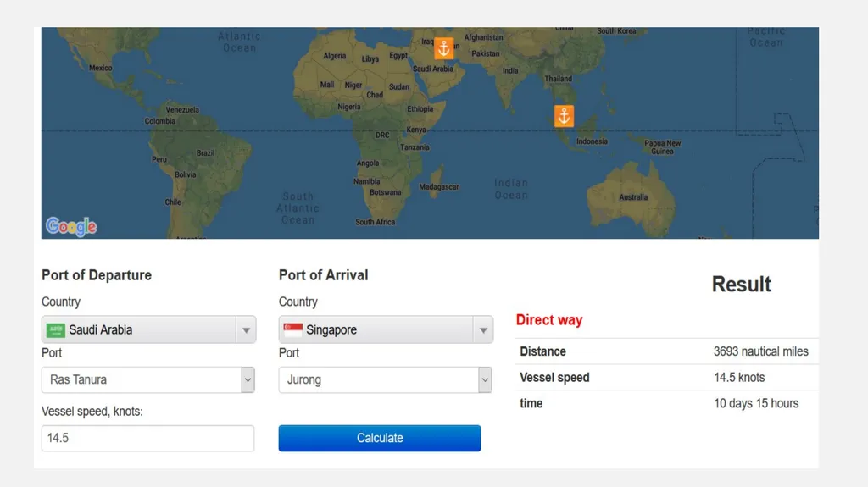Screen dimensions: 868x487
Task: Select the Saudi Arabia country combo box
Action: 148,329
